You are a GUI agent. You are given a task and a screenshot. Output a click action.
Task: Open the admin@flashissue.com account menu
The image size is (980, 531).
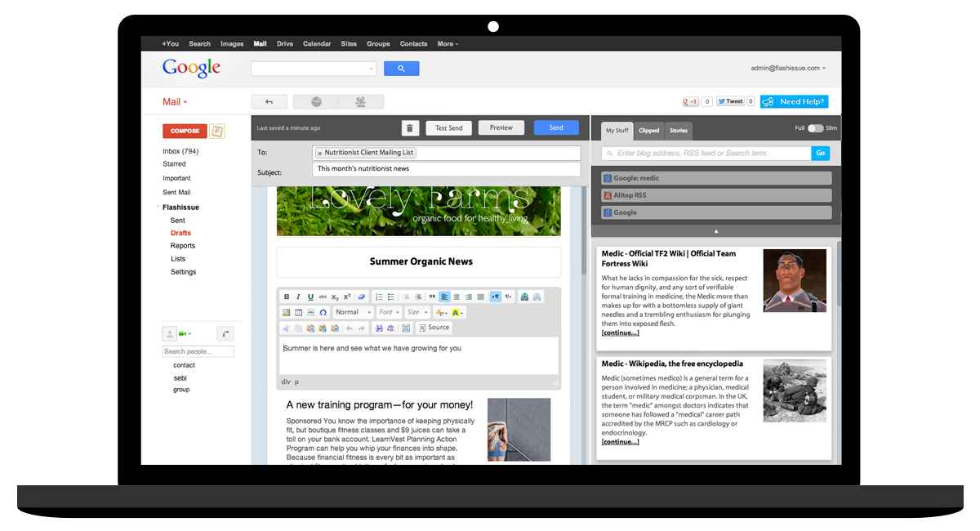click(x=788, y=68)
